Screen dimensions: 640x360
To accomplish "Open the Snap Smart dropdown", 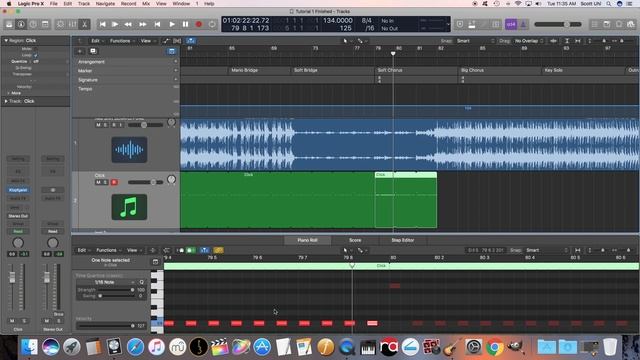I will point(476,41).
